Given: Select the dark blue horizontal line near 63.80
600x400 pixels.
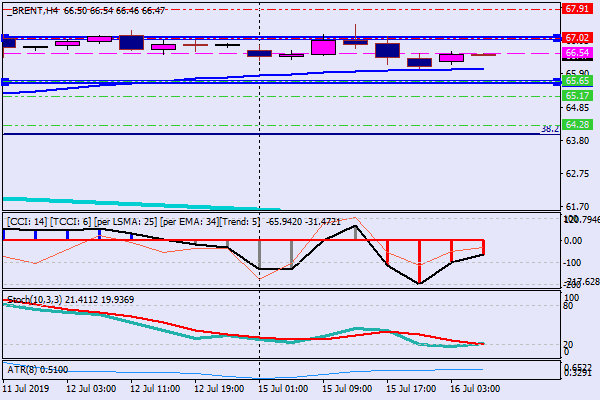Looking at the screenshot, I should 200,134.
